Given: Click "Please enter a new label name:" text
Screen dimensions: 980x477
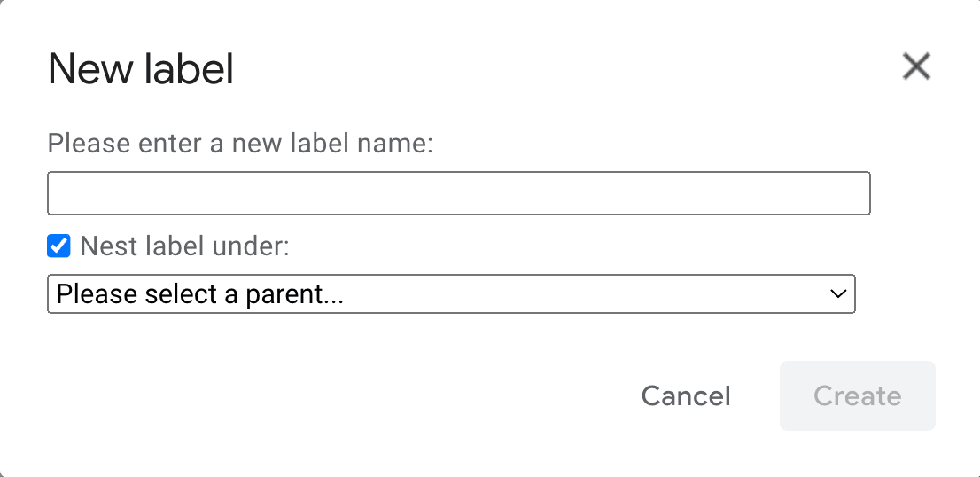Looking at the screenshot, I should coord(240,143).
